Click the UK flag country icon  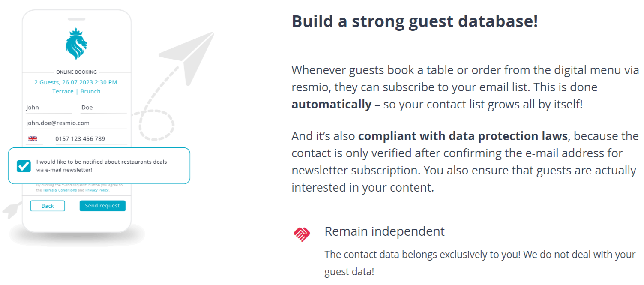(33, 139)
